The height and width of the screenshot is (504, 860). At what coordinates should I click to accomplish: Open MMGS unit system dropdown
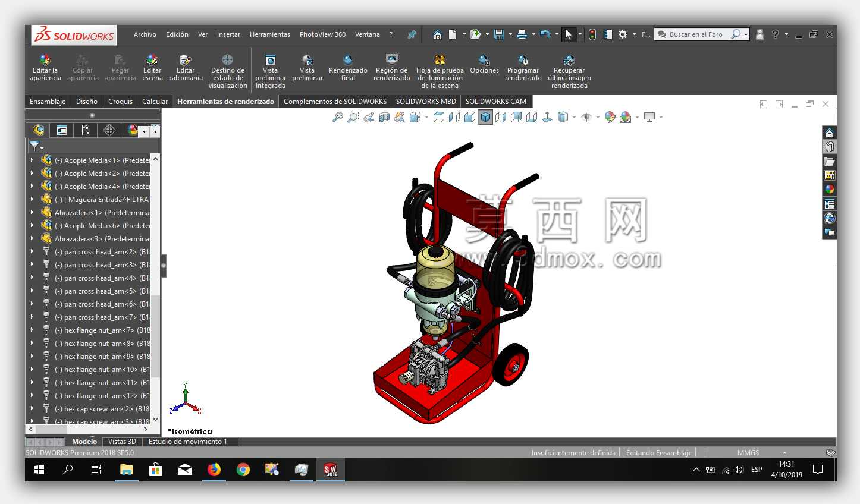784,453
